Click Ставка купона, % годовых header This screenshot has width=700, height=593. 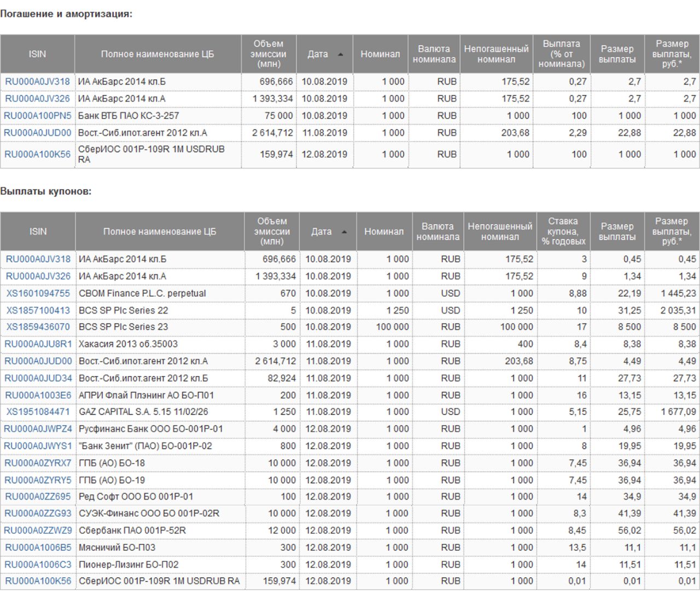[x=563, y=232]
